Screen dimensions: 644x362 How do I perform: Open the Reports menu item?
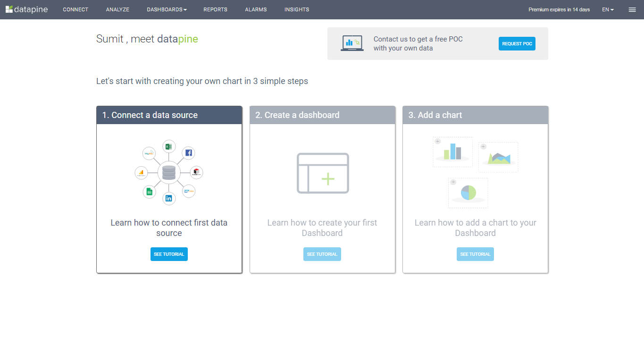215,9
